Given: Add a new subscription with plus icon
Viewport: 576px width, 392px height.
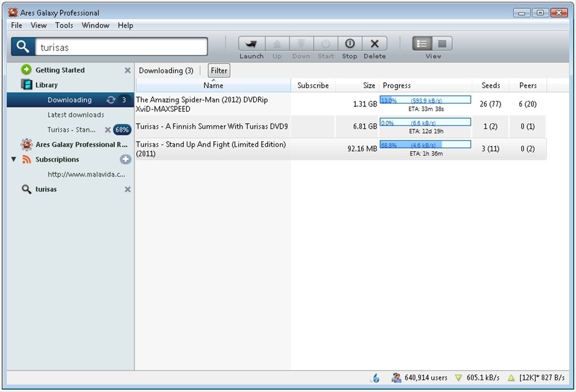Looking at the screenshot, I should point(126,159).
